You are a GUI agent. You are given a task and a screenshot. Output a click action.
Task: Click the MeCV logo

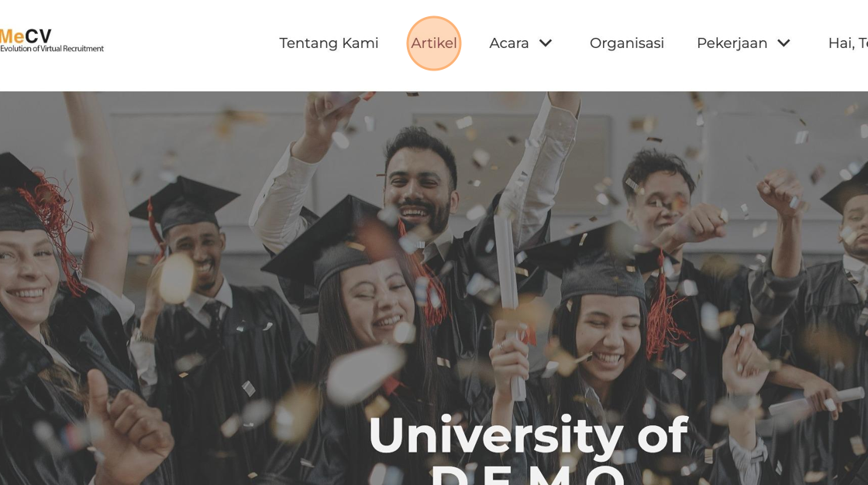tap(51, 40)
